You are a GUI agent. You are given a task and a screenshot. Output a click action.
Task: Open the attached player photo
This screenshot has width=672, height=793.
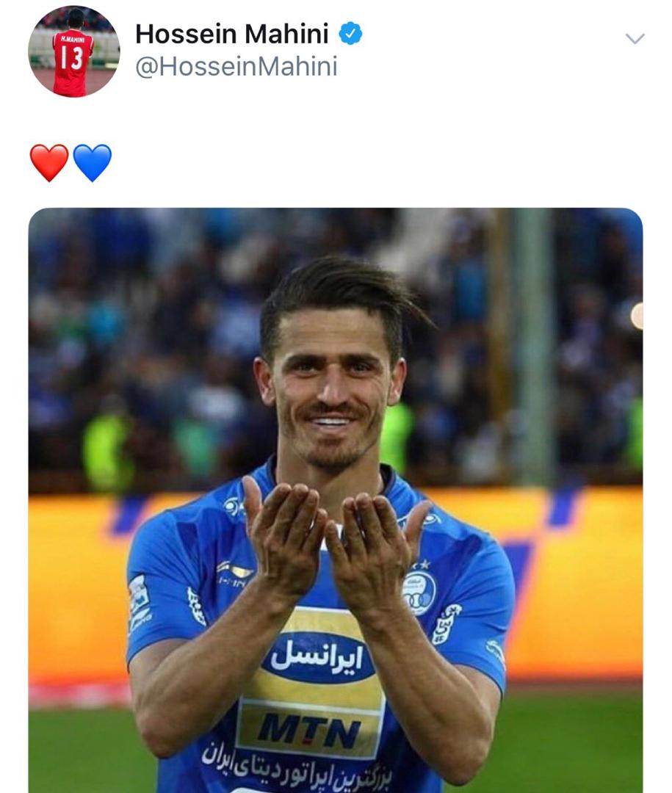pyautogui.click(x=336, y=500)
